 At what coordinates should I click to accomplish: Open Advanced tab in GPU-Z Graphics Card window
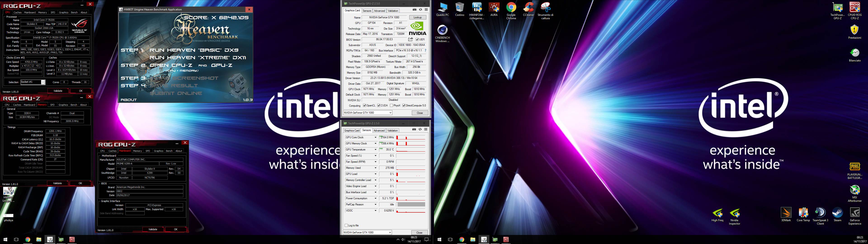coord(380,11)
